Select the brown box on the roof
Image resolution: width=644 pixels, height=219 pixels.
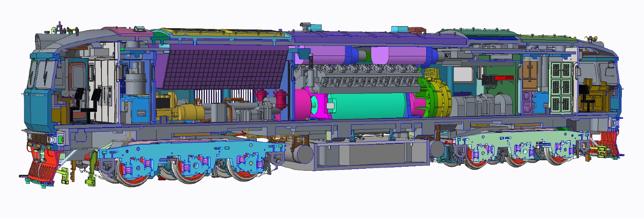pos(417,30)
